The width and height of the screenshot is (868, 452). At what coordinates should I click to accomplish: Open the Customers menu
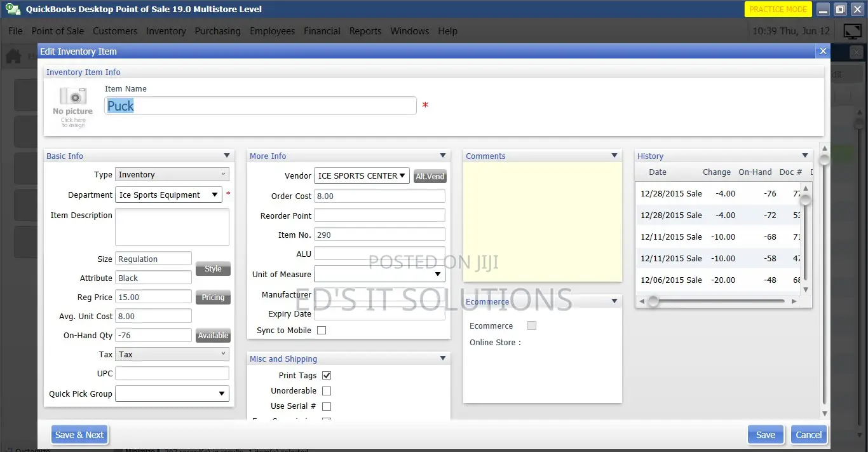(115, 31)
